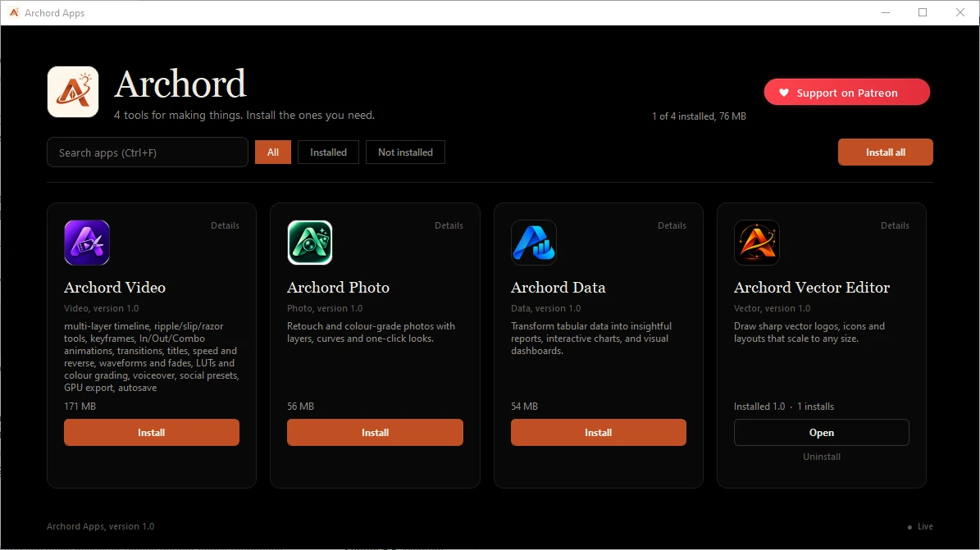Click the Archord Vector Editor app icon
Screen dimensions: 980x550
(x=757, y=243)
